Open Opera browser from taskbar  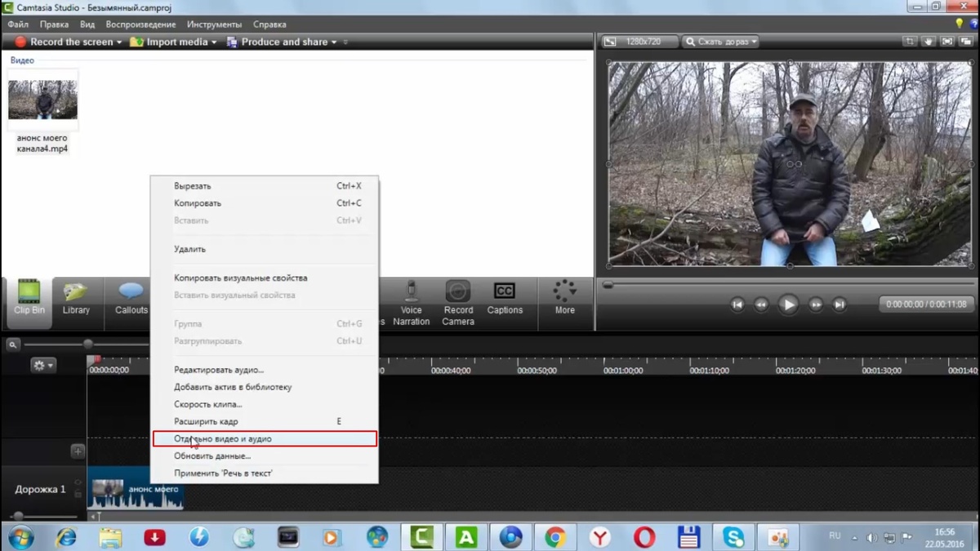[x=644, y=537]
